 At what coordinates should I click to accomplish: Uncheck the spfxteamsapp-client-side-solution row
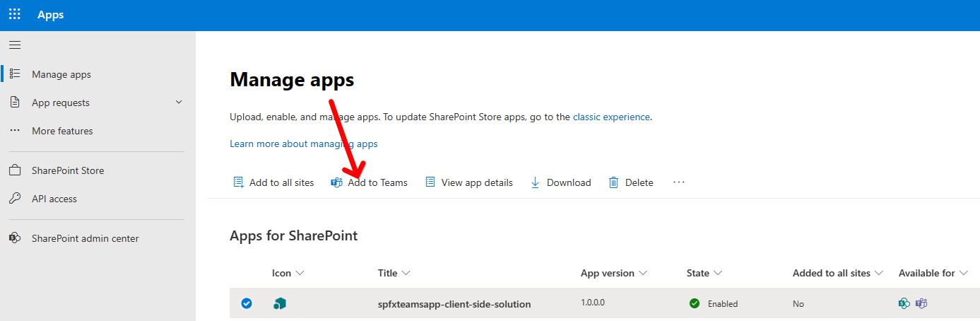[x=246, y=303]
